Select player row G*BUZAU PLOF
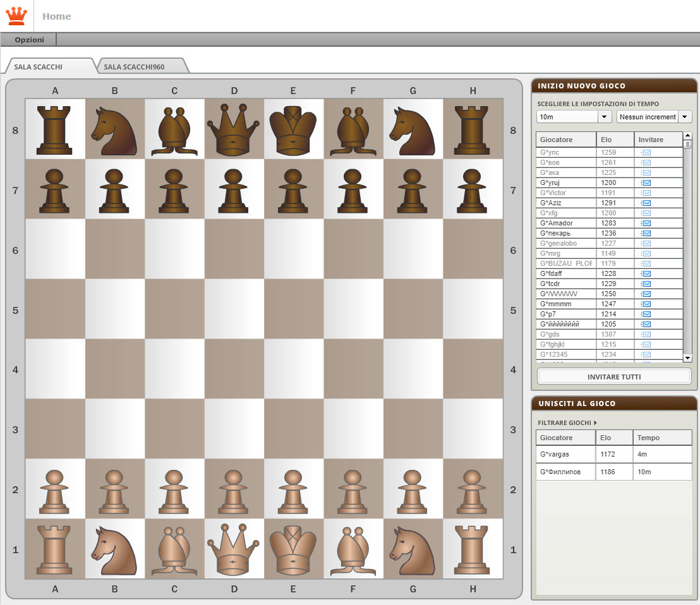 point(610,263)
